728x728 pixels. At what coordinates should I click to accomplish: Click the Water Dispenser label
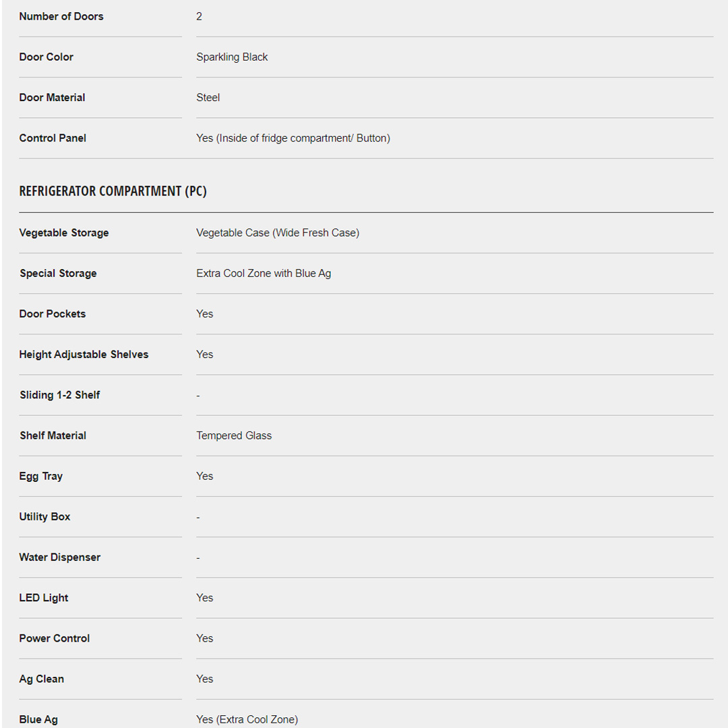click(60, 557)
